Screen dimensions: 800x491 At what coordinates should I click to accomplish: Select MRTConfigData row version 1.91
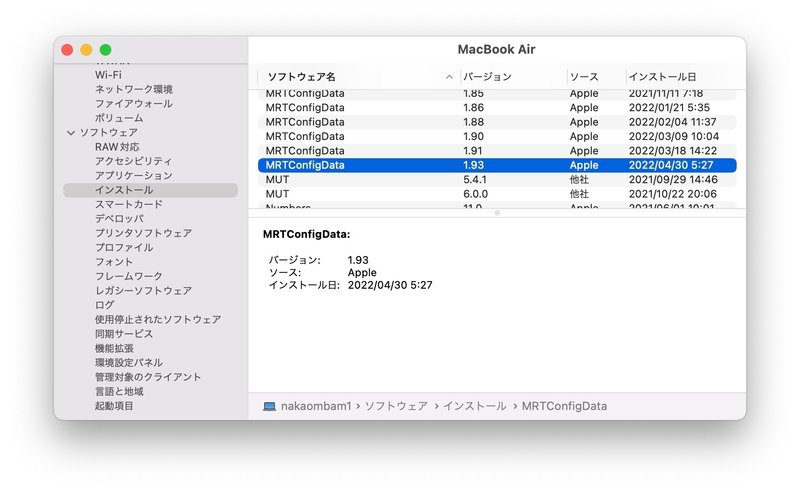point(497,151)
